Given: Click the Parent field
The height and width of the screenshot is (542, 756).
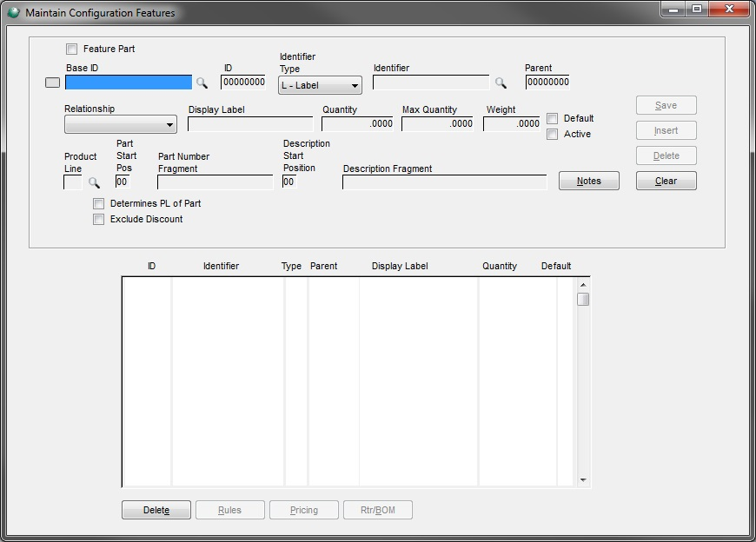Looking at the screenshot, I should [547, 82].
